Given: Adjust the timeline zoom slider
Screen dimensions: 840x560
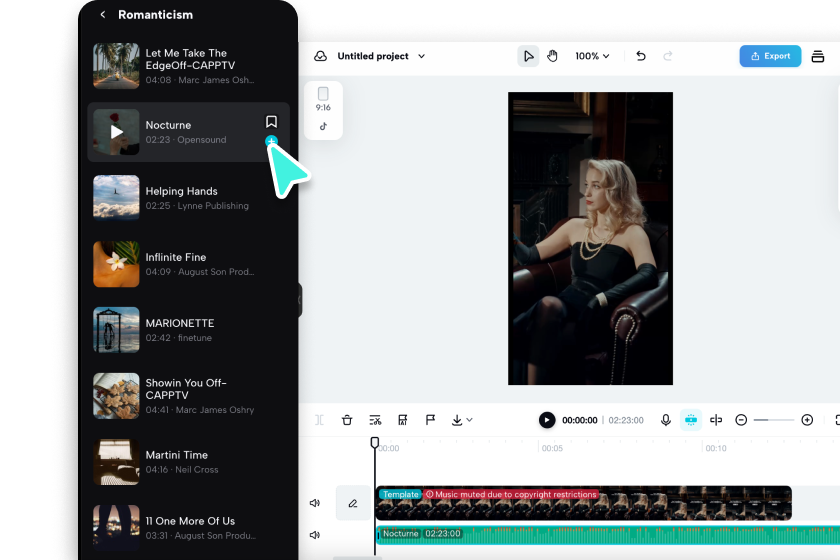Looking at the screenshot, I should coord(774,420).
